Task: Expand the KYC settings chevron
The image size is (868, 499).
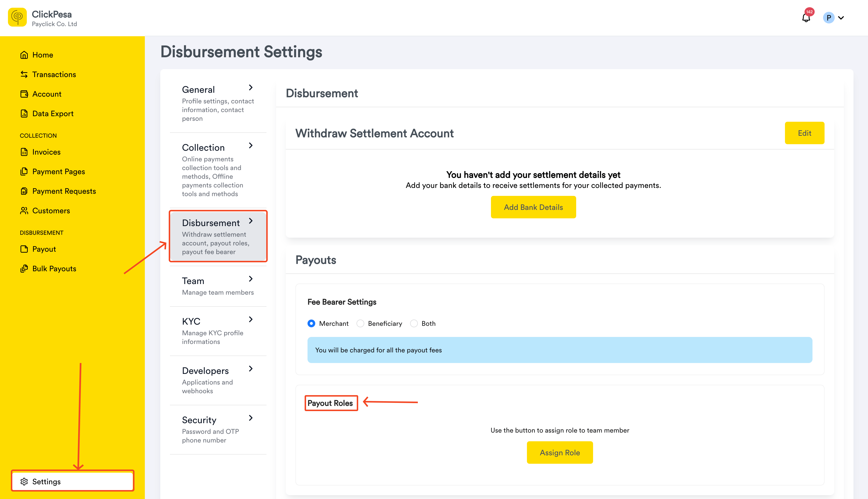Action: coord(251,319)
